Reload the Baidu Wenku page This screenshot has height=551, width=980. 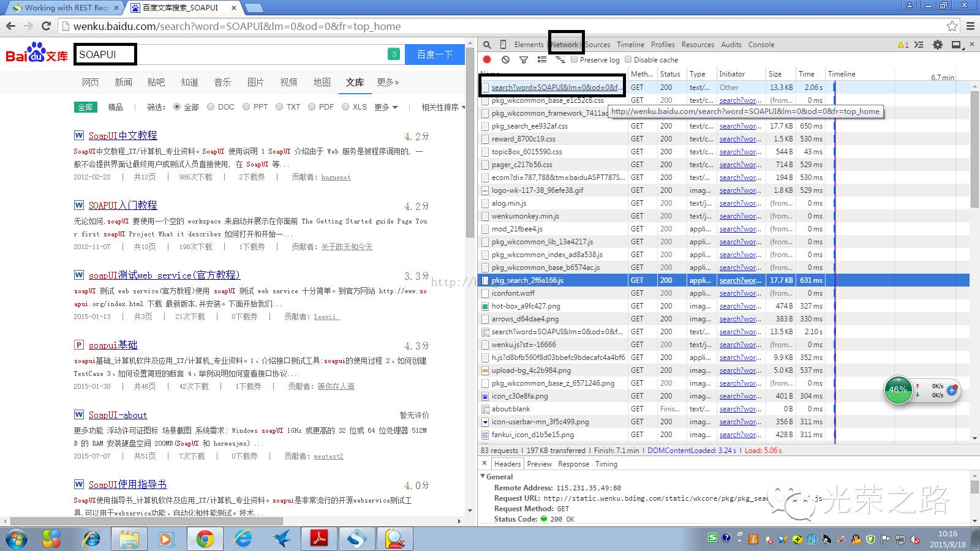click(46, 26)
